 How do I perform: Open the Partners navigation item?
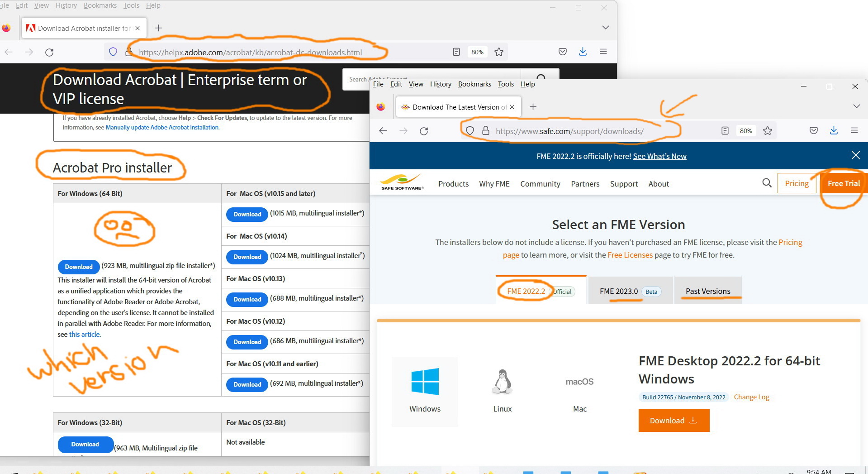click(585, 184)
